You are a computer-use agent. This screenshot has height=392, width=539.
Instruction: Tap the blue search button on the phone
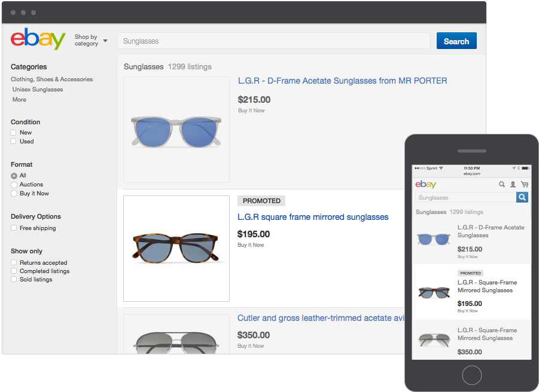pos(522,197)
